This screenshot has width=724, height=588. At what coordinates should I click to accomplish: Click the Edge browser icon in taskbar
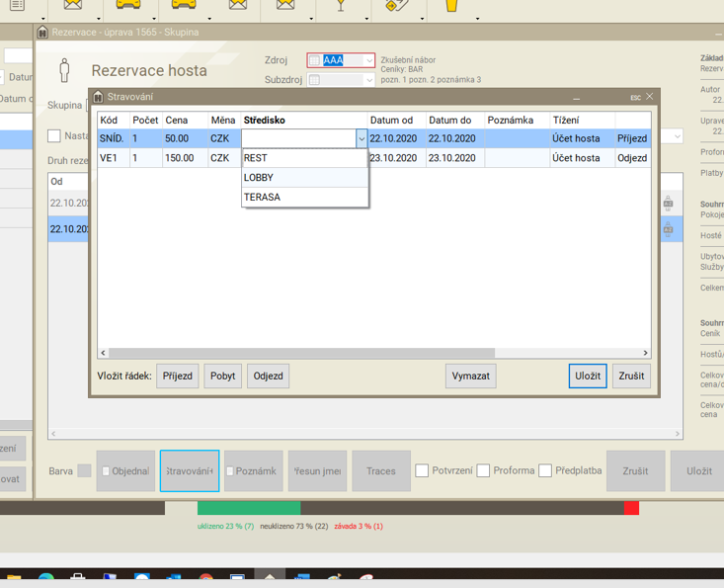[x=46, y=580]
